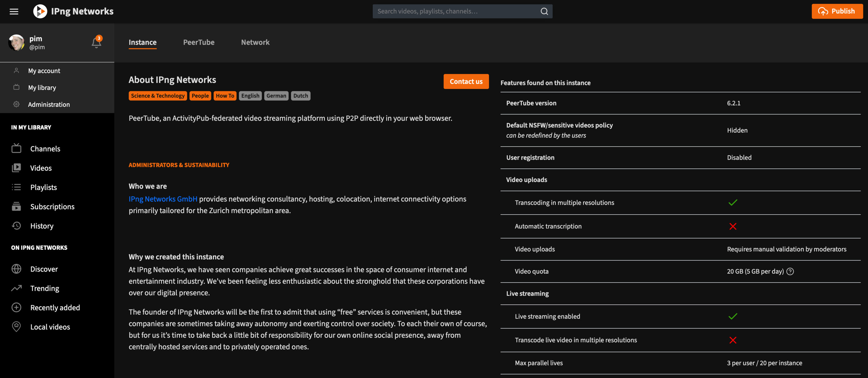The image size is (868, 378).
Task: Open the IPng Networks GmbH link
Action: [163, 199]
